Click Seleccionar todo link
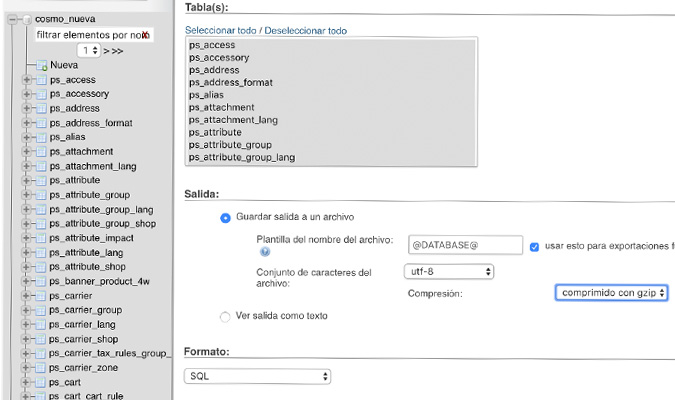The image size is (675, 400). click(220, 31)
